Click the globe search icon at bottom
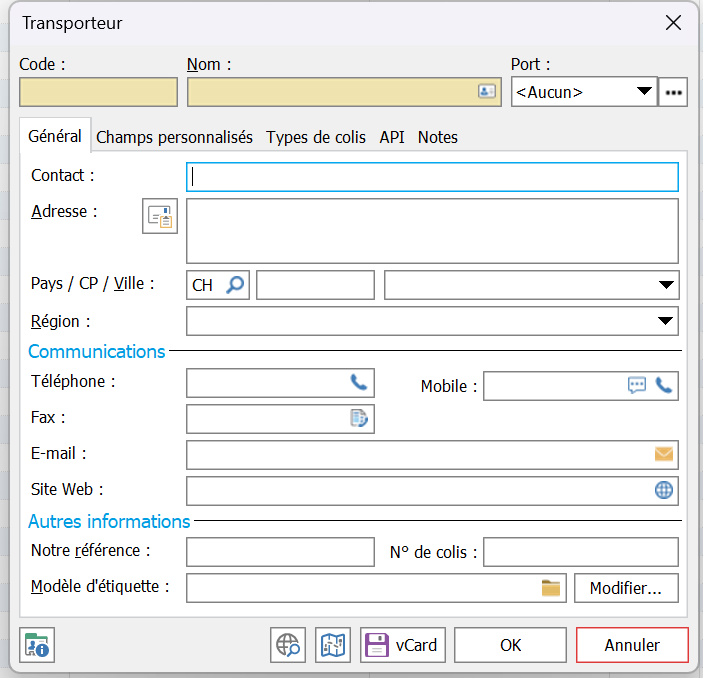Image resolution: width=703 pixels, height=678 pixels. point(288,646)
